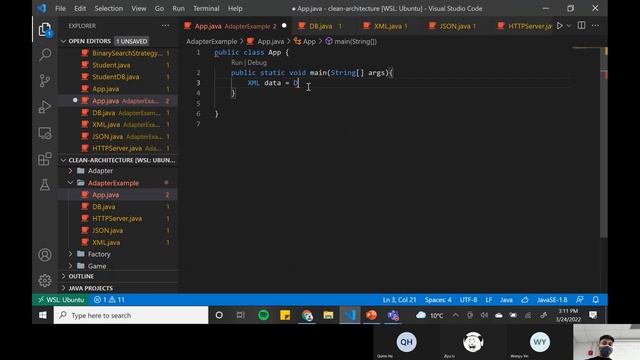The height and width of the screenshot is (360, 640).
Task: Change Spaces: 4 indentation setting
Action: point(438,300)
